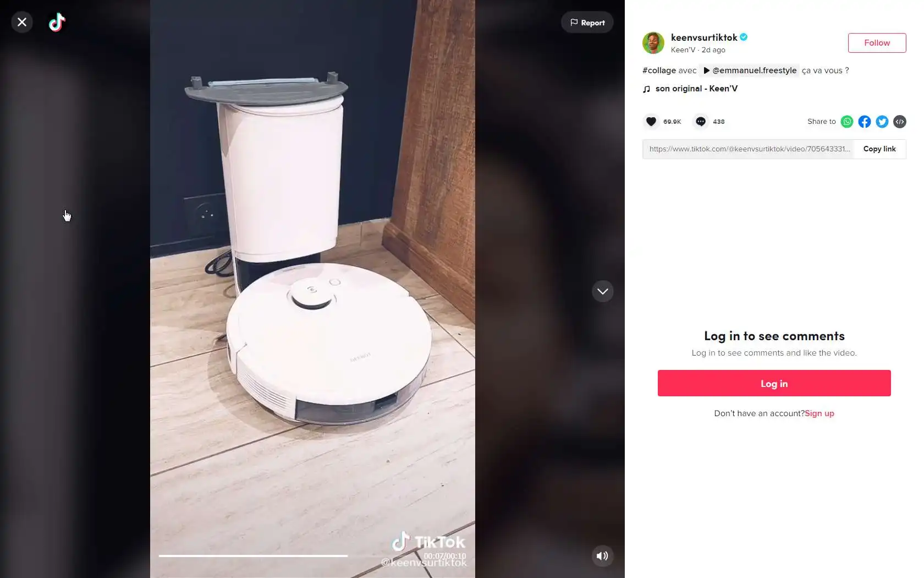This screenshot has width=924, height=578.
Task: Follow keenvsurtiktok
Action: click(x=877, y=43)
